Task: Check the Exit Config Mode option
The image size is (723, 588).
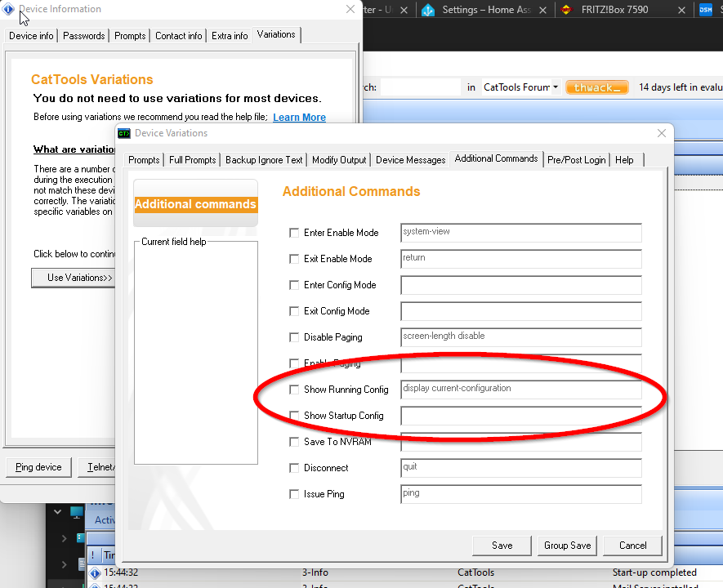Action: coord(294,311)
